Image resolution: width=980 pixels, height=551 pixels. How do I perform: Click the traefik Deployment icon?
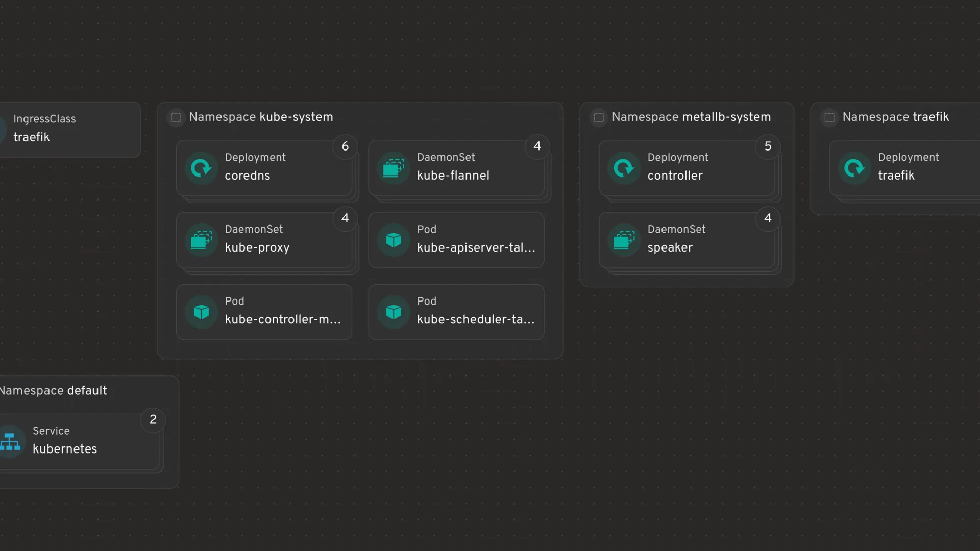854,167
